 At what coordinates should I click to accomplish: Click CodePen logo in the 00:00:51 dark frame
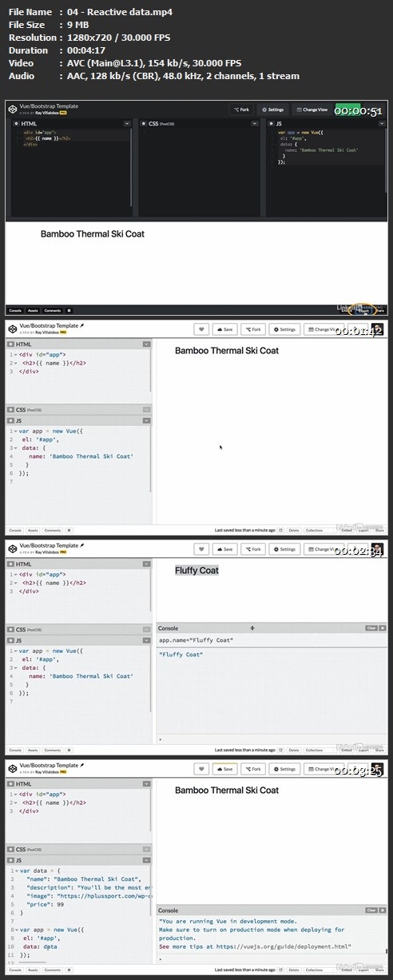click(13, 109)
